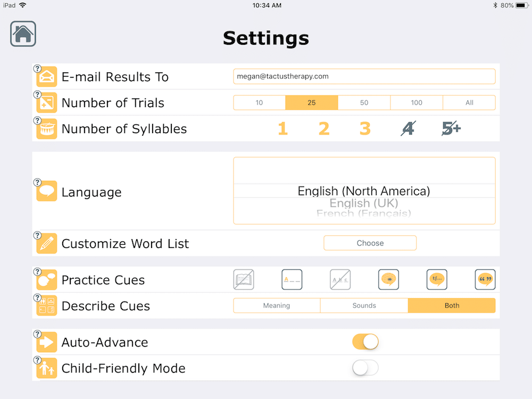Toggle the 'tf...' speech bubble practice cue
This screenshot has width=532, height=399.
(x=437, y=280)
